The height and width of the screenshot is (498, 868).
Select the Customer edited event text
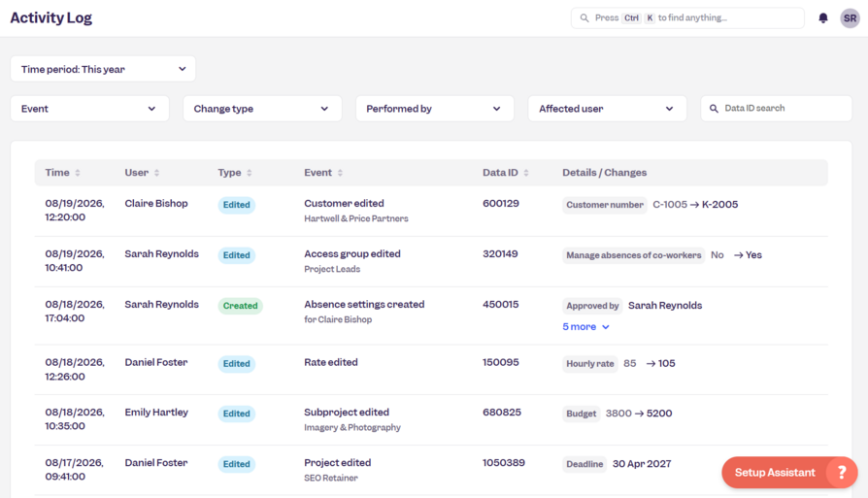click(344, 204)
